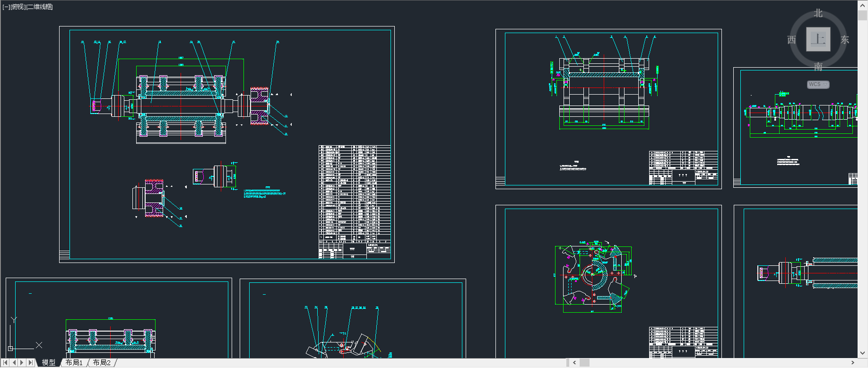868x368 pixels.
Task: Switch to the 模型 tab
Action: [48, 363]
